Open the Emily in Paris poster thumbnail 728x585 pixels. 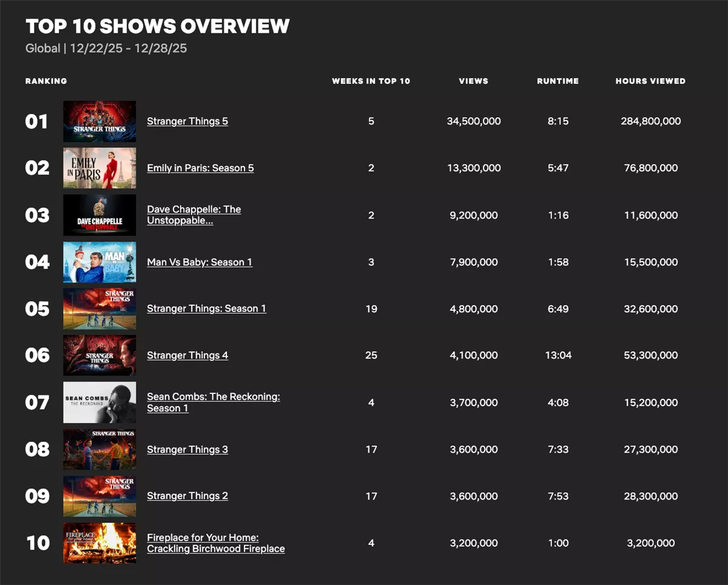tap(99, 168)
